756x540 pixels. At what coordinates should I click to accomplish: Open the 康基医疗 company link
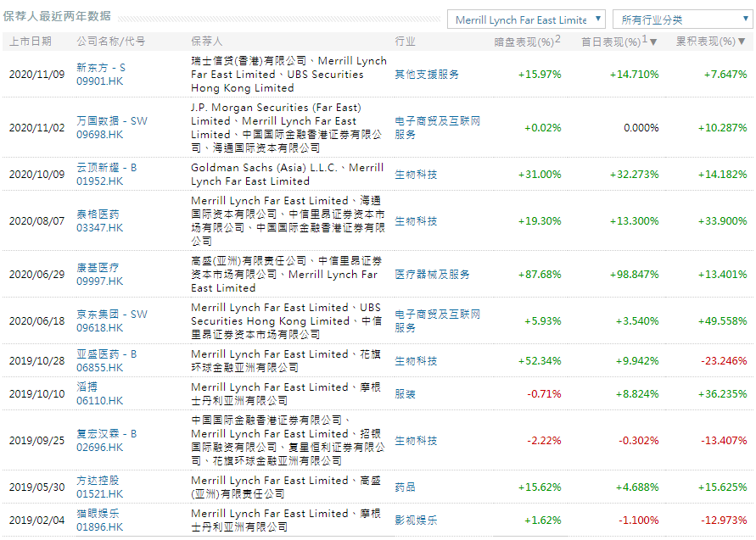(98, 268)
